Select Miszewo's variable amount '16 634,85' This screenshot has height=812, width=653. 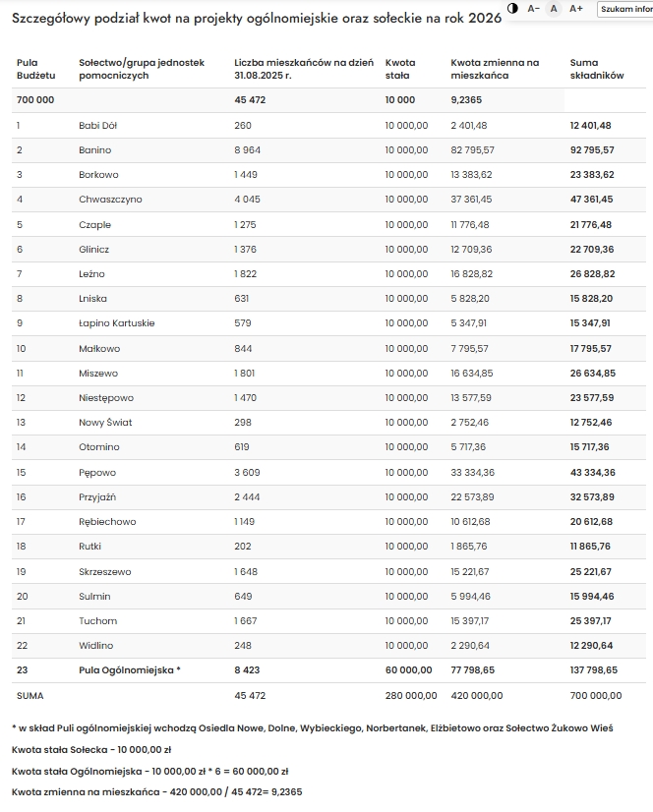pyautogui.click(x=472, y=374)
